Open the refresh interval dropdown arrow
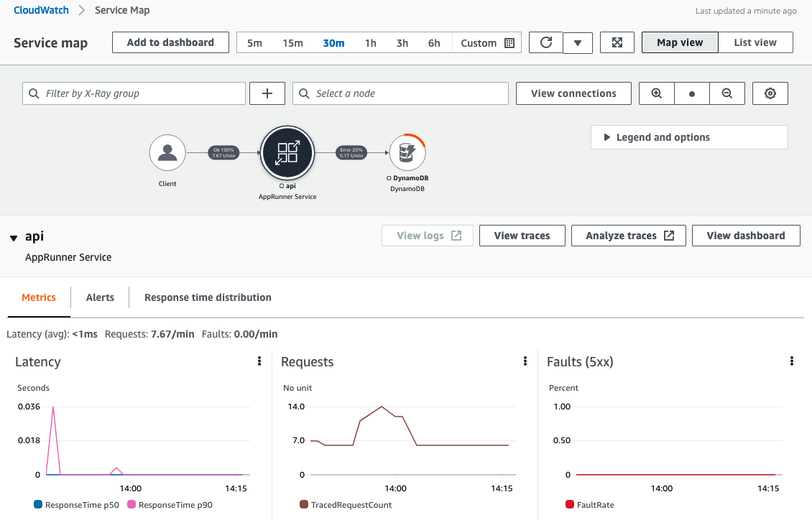The image size is (812, 520). 578,42
